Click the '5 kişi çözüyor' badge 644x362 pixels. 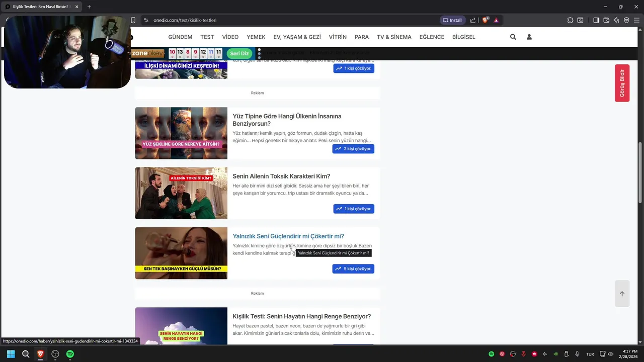353,268
